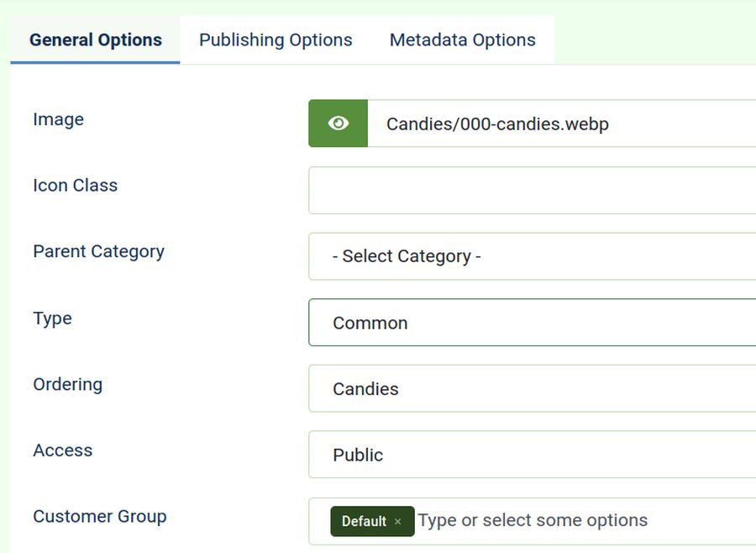
Task: Click the Access field label
Action: pyautogui.click(x=62, y=450)
